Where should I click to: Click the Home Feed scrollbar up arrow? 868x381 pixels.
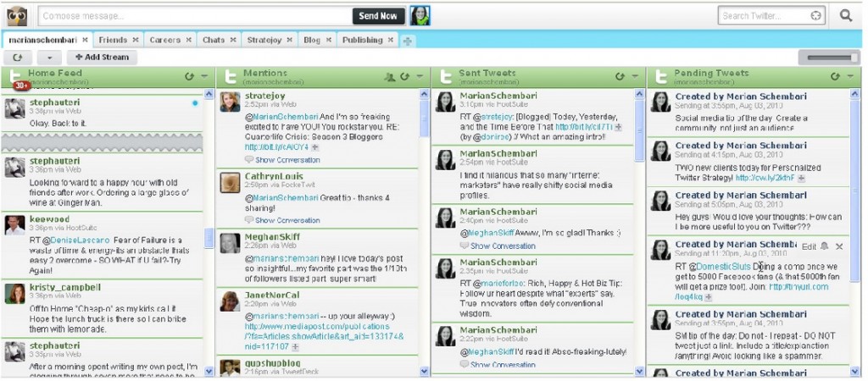[209, 94]
